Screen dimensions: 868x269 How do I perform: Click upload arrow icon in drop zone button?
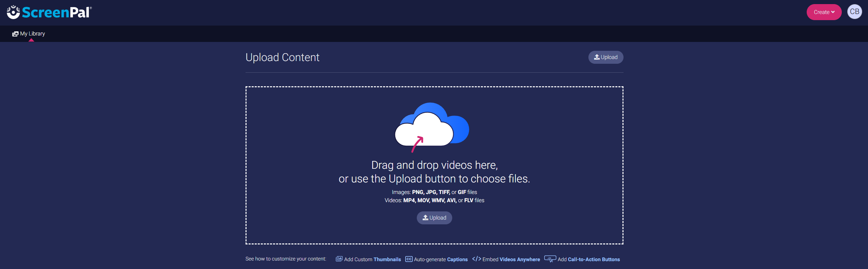click(x=425, y=218)
